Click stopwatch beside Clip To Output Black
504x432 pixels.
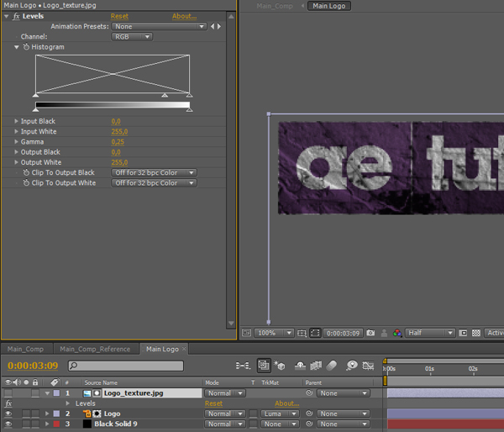click(x=26, y=172)
